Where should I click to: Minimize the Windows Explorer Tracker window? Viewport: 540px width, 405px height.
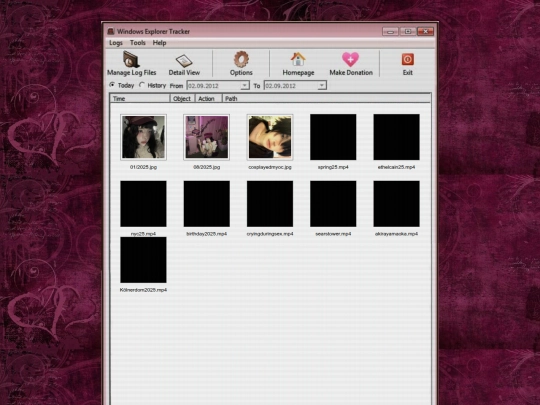coord(390,32)
